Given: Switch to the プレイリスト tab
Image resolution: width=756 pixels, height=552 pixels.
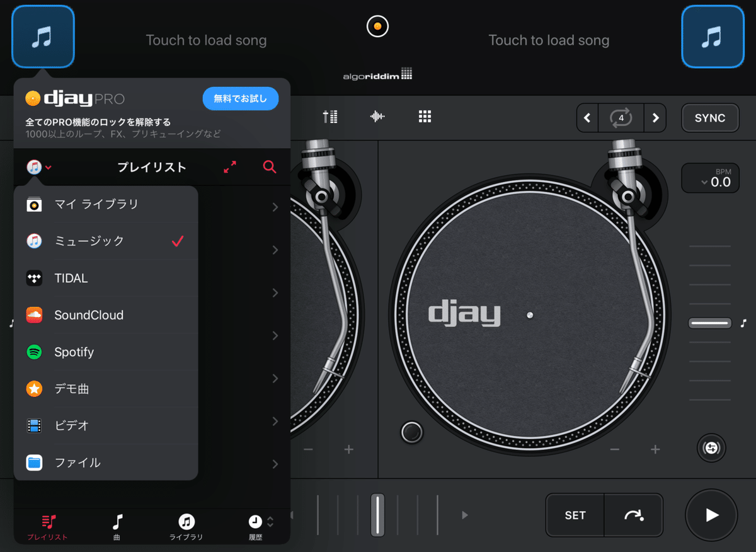Looking at the screenshot, I should (48, 527).
